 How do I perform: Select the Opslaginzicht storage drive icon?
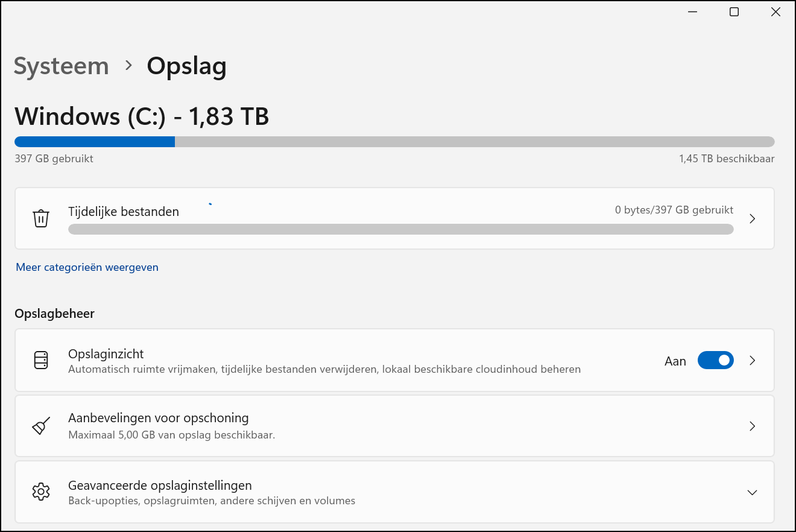40,360
